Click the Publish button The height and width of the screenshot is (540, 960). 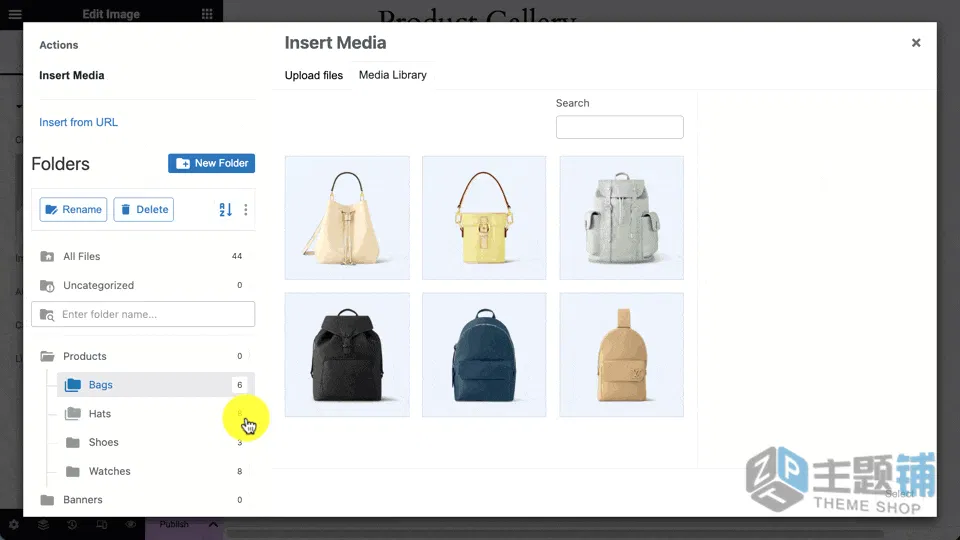tap(174, 525)
